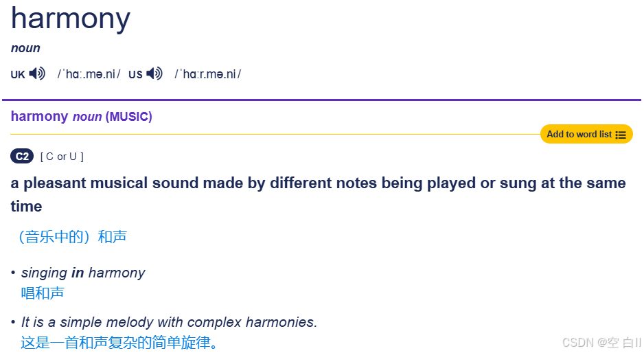Click the translation 这是一首和声复杂的简单旋律

tap(119, 342)
